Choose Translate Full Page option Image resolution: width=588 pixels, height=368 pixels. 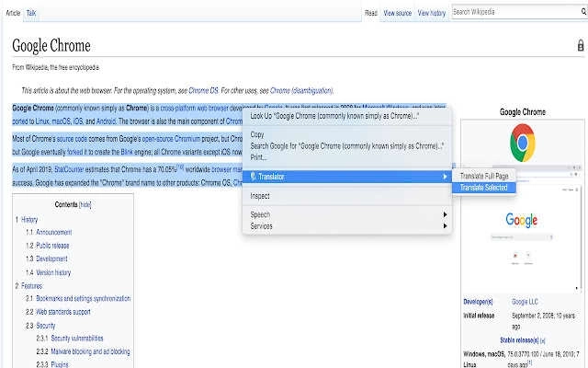point(484,176)
